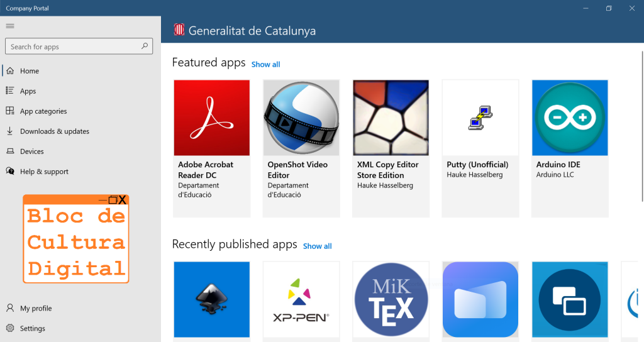Open My profile
This screenshot has width=644, height=342.
[36, 309]
